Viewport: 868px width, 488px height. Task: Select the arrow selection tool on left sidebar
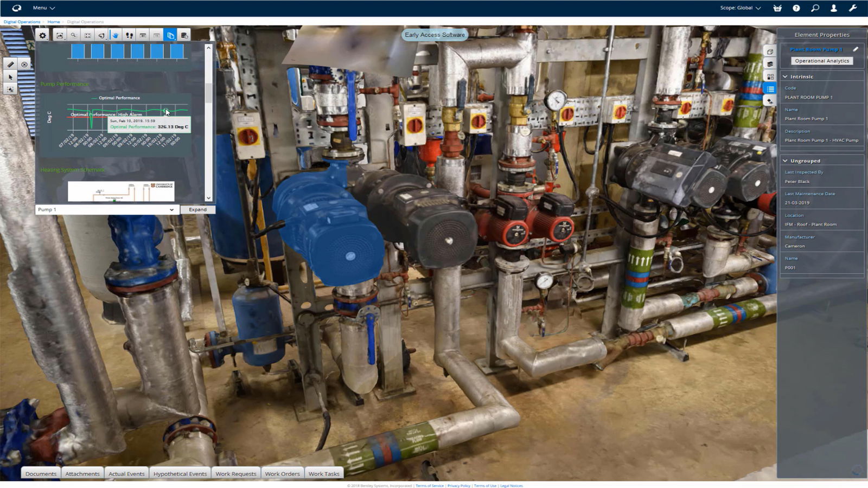[10, 77]
